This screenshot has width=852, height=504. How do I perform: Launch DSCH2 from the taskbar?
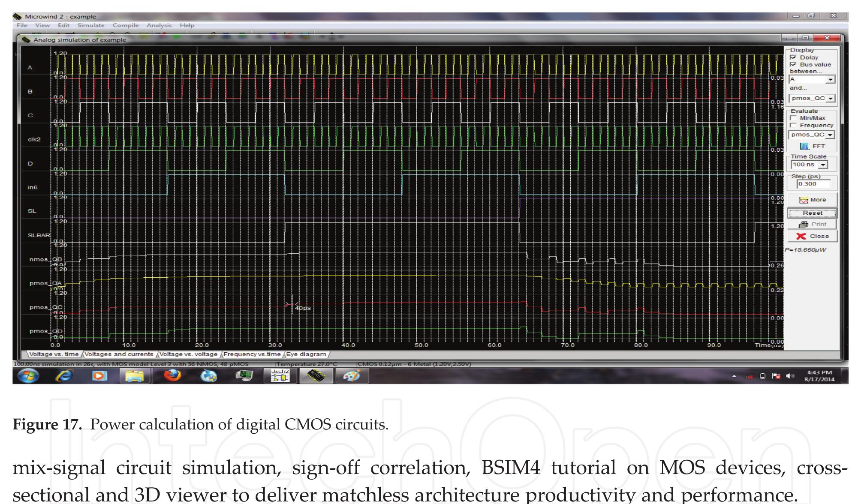281,375
